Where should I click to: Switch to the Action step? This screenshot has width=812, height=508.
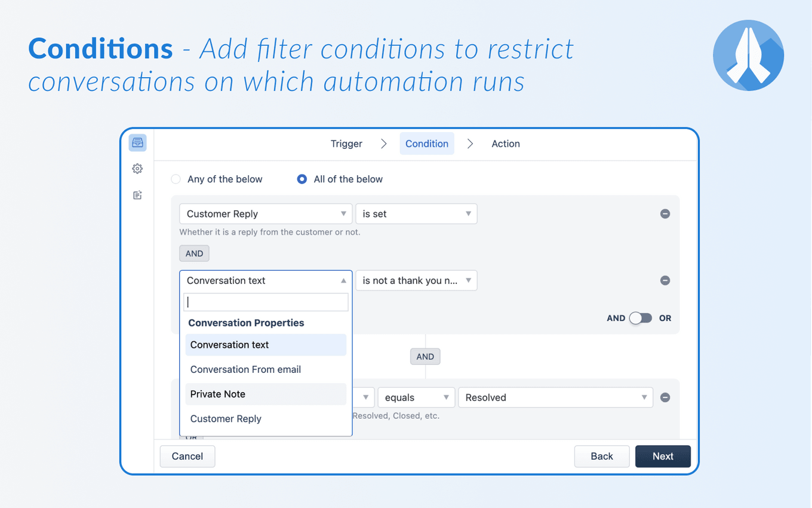[506, 143]
